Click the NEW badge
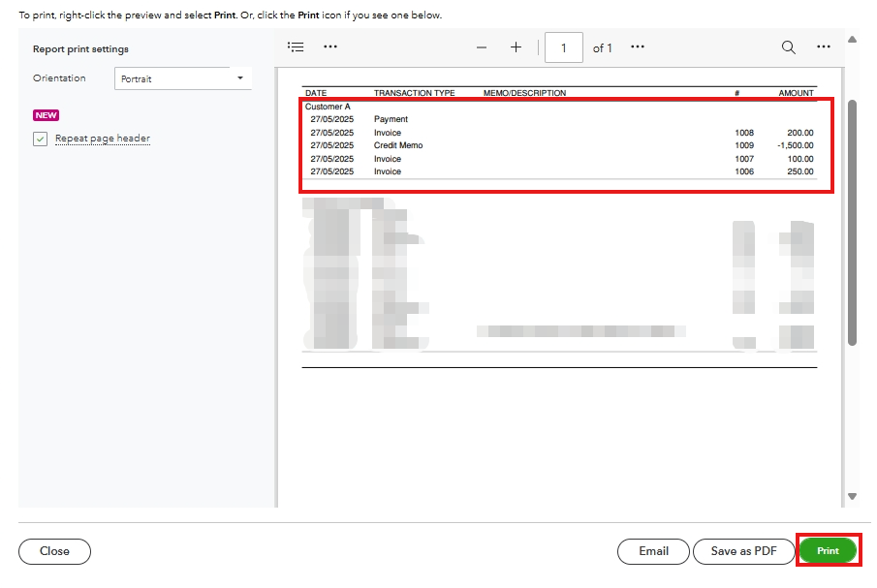 click(46, 115)
